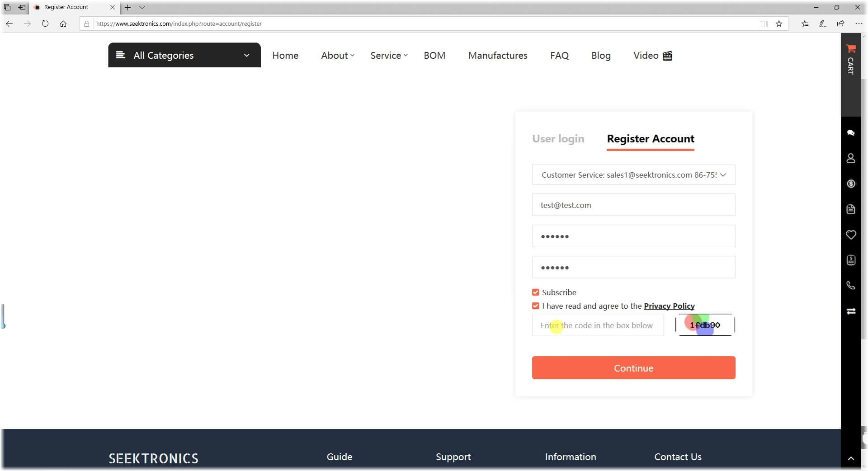Switch to the User login tab

558,139
